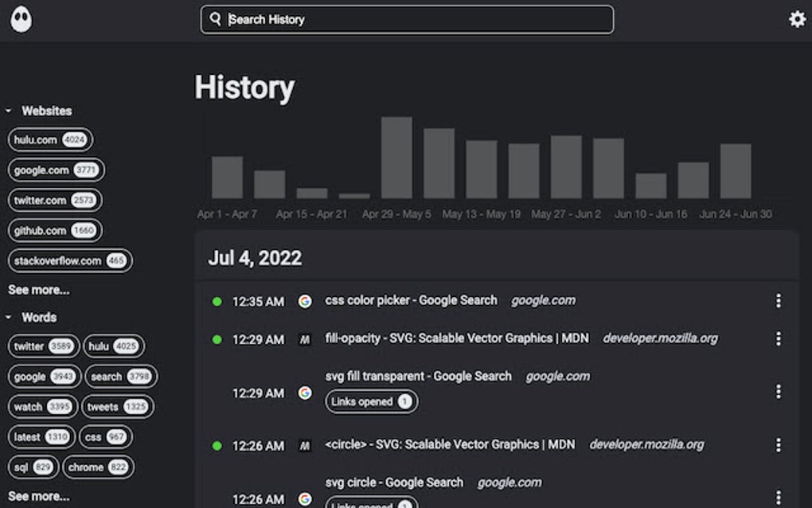Click the search magnifier icon
Image resolution: width=812 pixels, height=508 pixels.
pos(215,19)
